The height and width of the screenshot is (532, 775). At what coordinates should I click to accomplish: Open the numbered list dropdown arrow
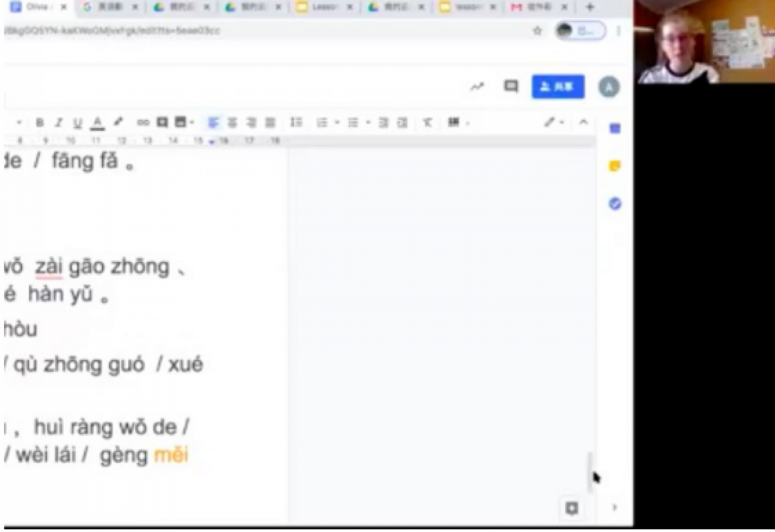[337, 123]
